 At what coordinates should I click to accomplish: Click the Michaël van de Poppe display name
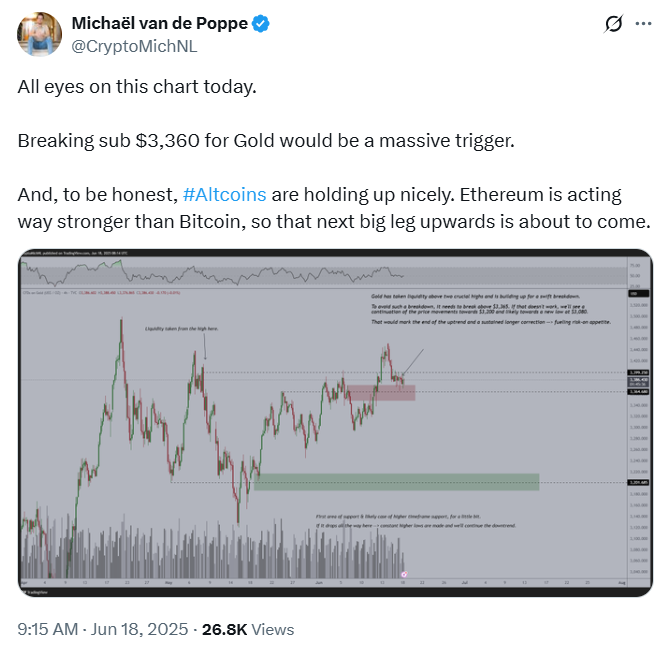pos(159,23)
